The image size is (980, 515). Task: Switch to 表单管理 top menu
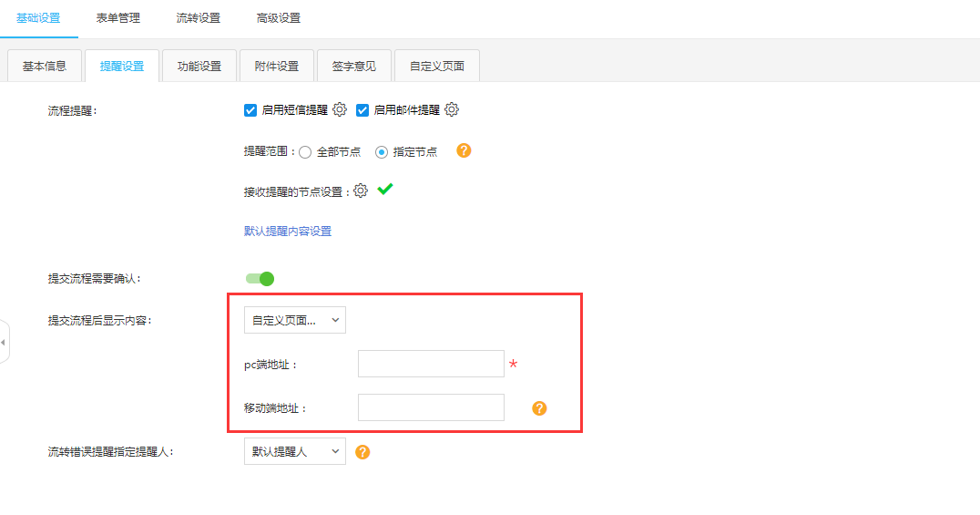(118, 18)
